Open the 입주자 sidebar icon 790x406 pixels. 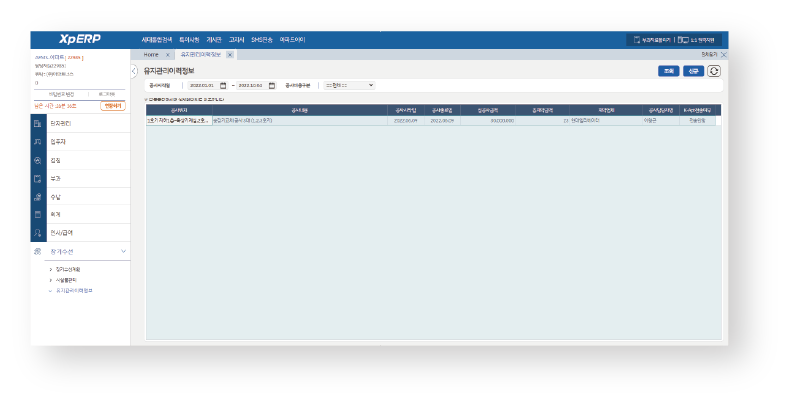(x=38, y=142)
